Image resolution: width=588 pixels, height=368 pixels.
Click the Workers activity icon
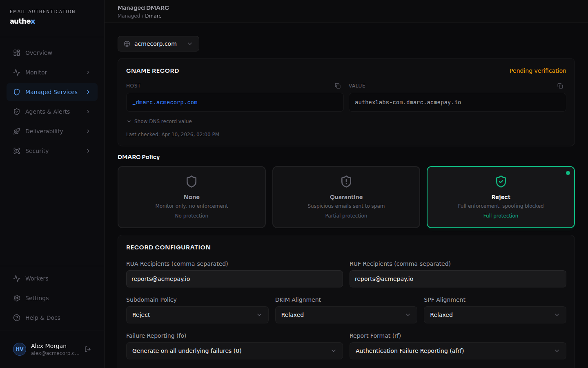(x=17, y=278)
